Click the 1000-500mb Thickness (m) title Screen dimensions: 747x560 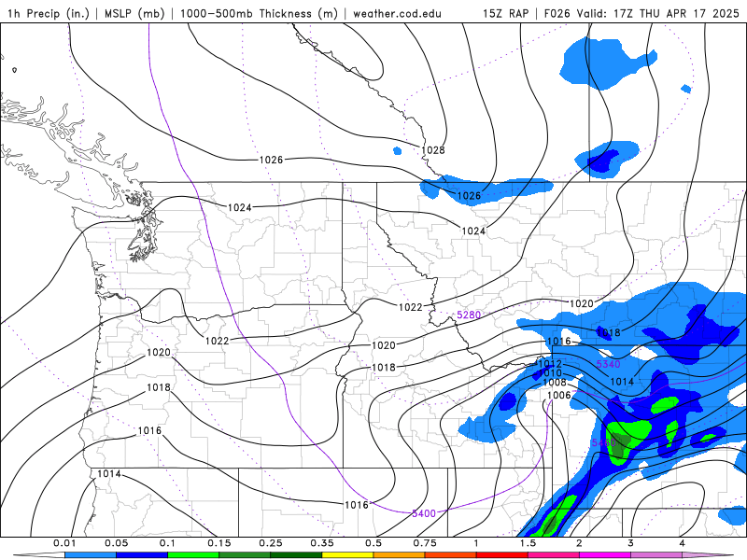click(258, 13)
